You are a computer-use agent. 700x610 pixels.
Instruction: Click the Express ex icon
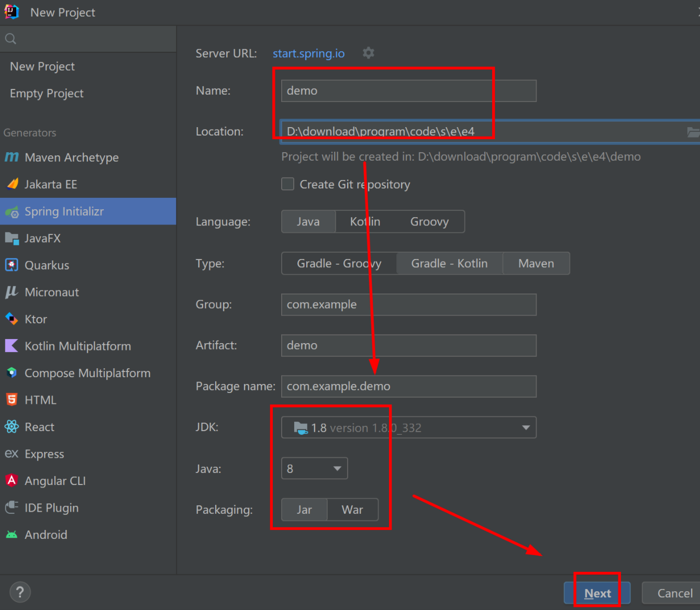click(x=12, y=454)
